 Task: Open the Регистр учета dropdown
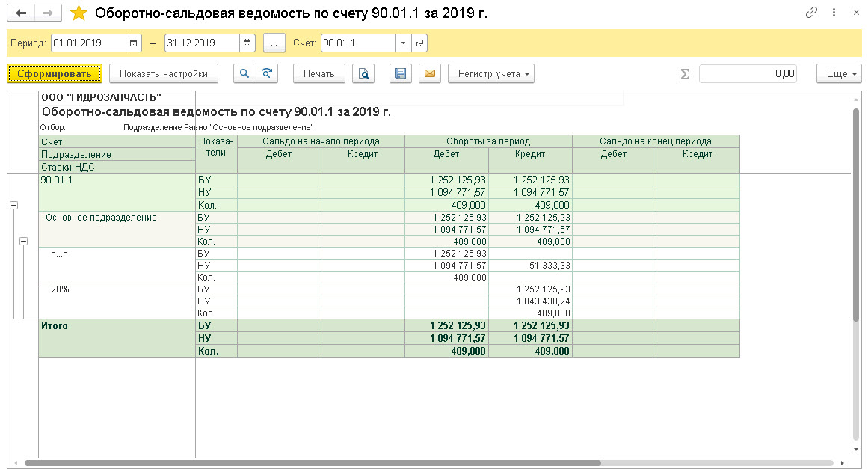click(491, 73)
